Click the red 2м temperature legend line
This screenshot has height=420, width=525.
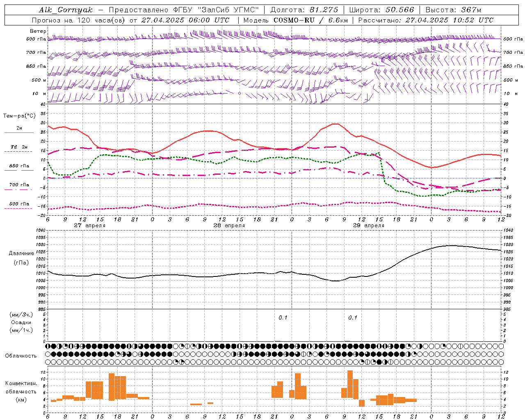(x=19, y=132)
